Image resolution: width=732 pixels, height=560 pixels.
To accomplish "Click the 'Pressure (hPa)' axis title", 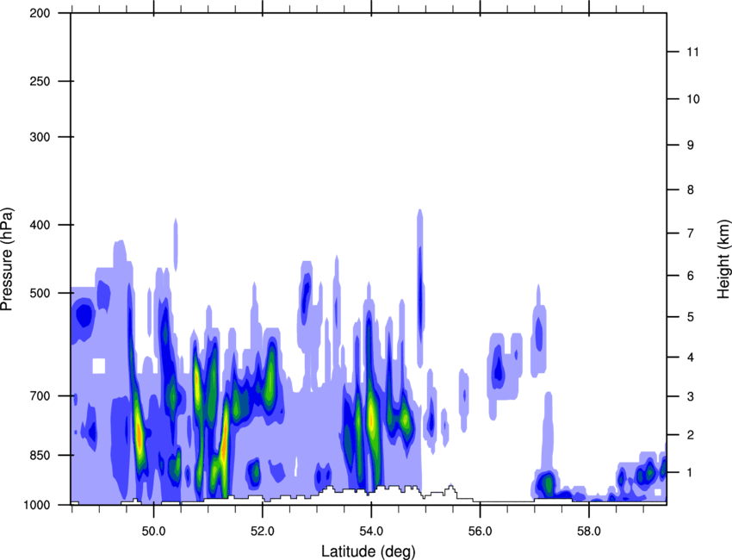I will (x=7, y=259).
